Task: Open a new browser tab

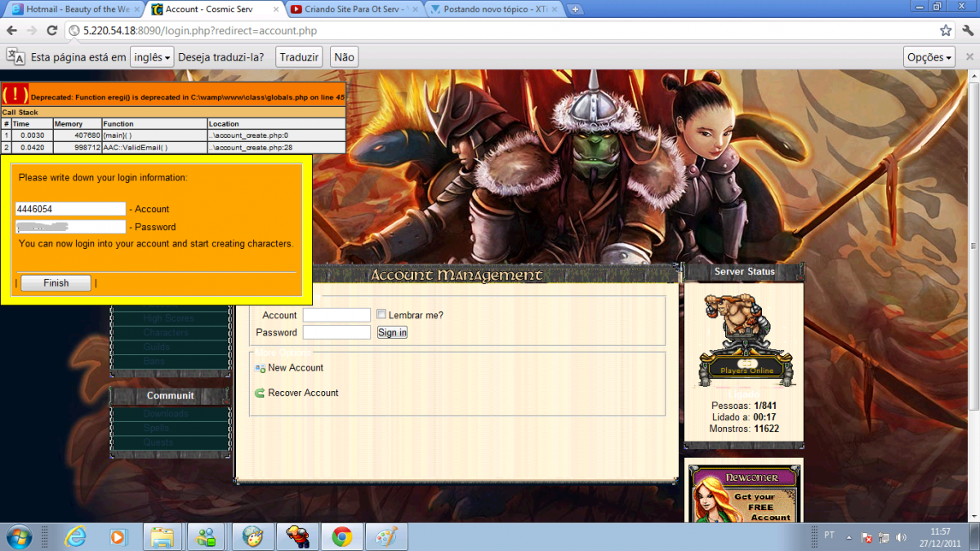Action: click(576, 10)
